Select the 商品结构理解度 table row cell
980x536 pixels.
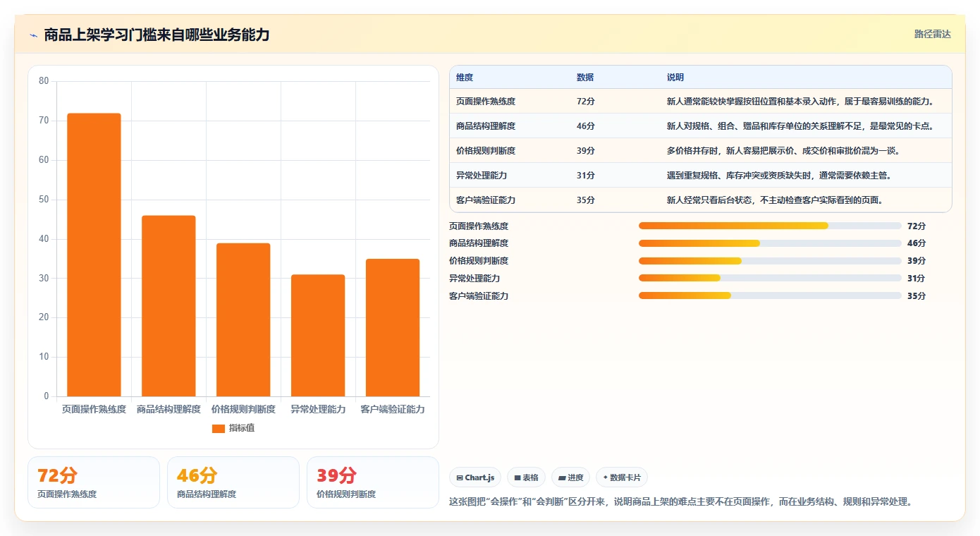[x=486, y=126]
